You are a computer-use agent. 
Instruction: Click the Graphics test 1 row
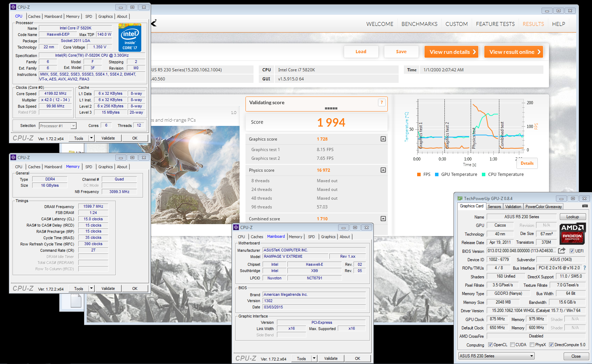[316, 150]
